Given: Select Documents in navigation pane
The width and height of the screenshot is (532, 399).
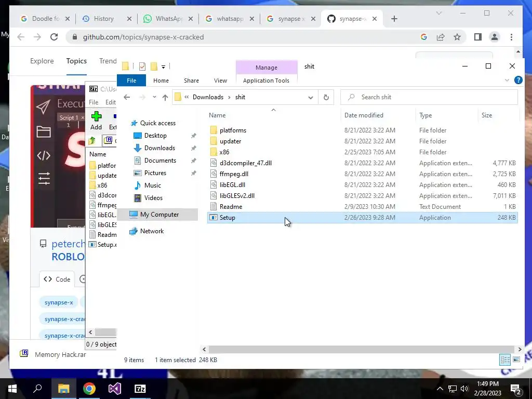Looking at the screenshot, I should (160, 161).
